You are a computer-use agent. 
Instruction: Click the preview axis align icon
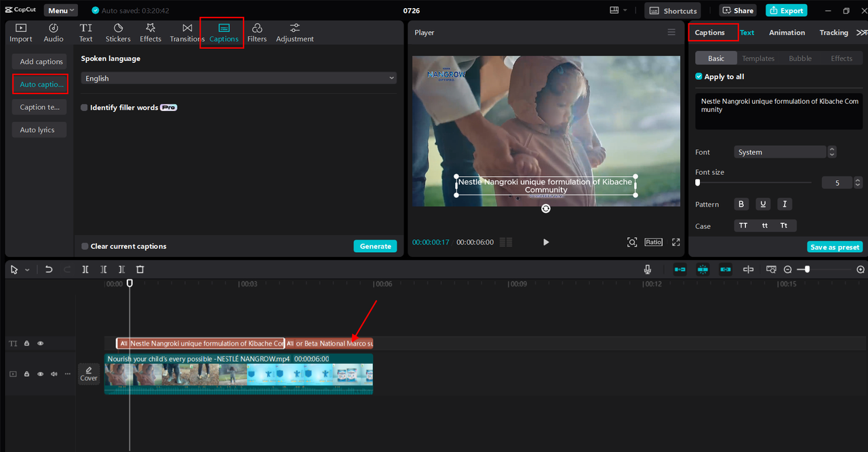[748, 269]
